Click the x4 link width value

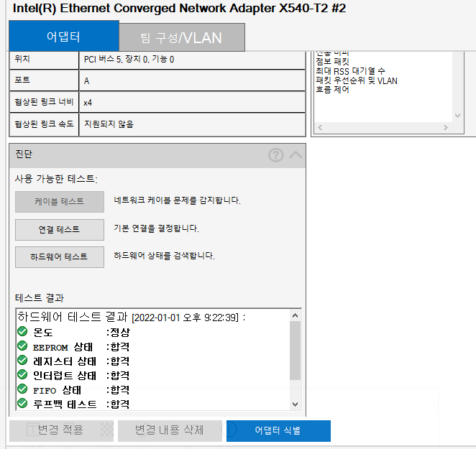pos(88,103)
